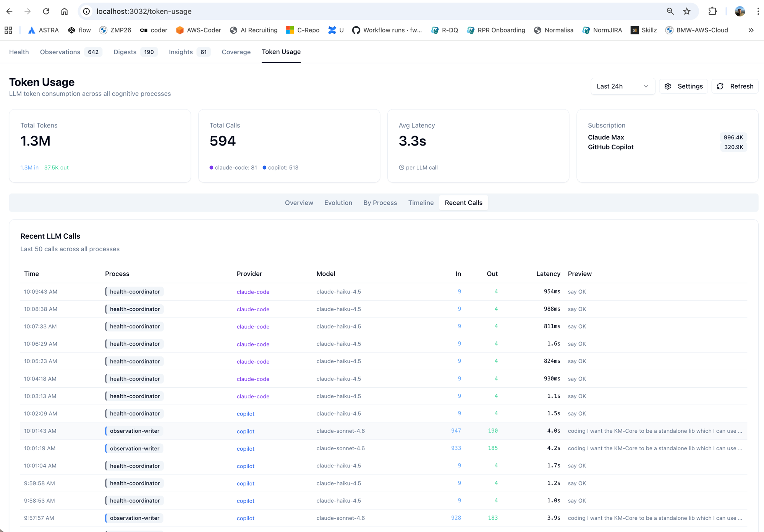
Task: Click the browser forward arrow
Action: 28,11
